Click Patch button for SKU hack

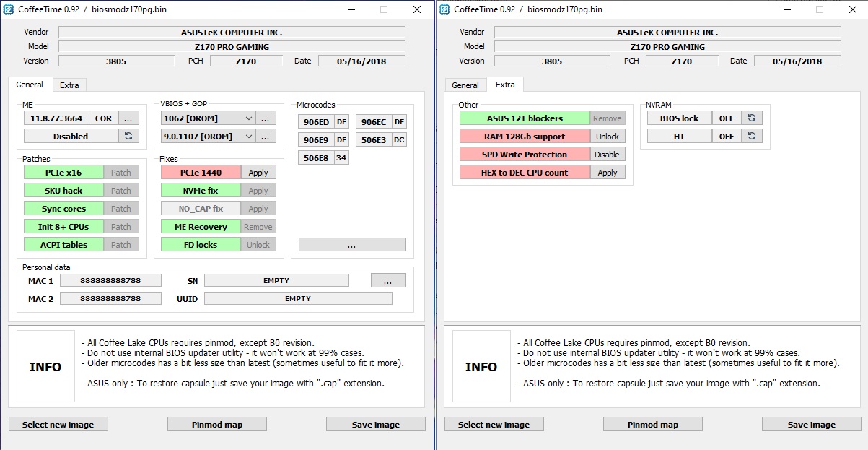point(121,191)
